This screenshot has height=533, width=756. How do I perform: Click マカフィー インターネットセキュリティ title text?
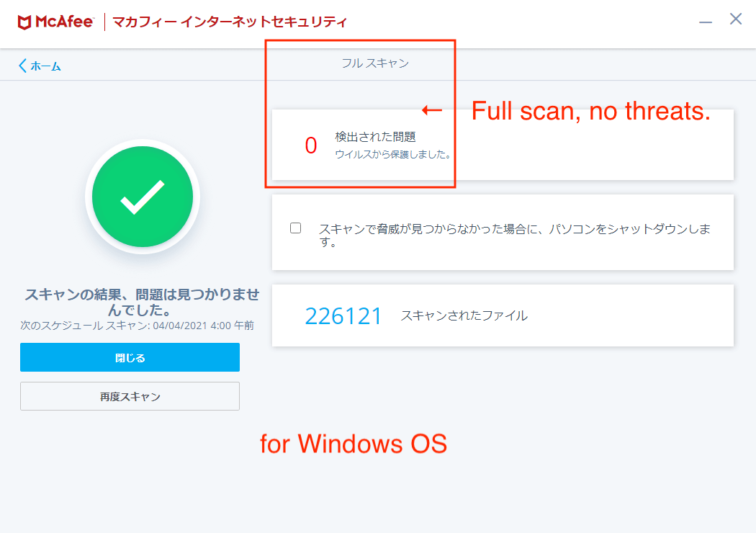230,22
